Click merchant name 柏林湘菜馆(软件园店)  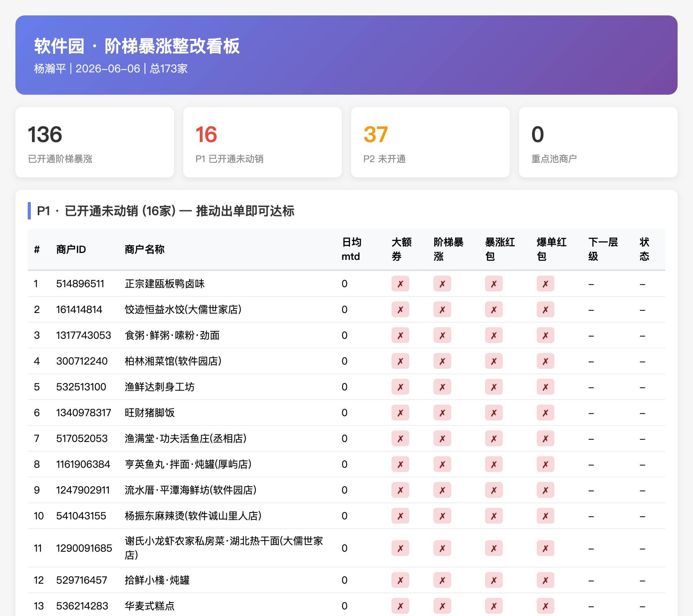click(x=173, y=361)
